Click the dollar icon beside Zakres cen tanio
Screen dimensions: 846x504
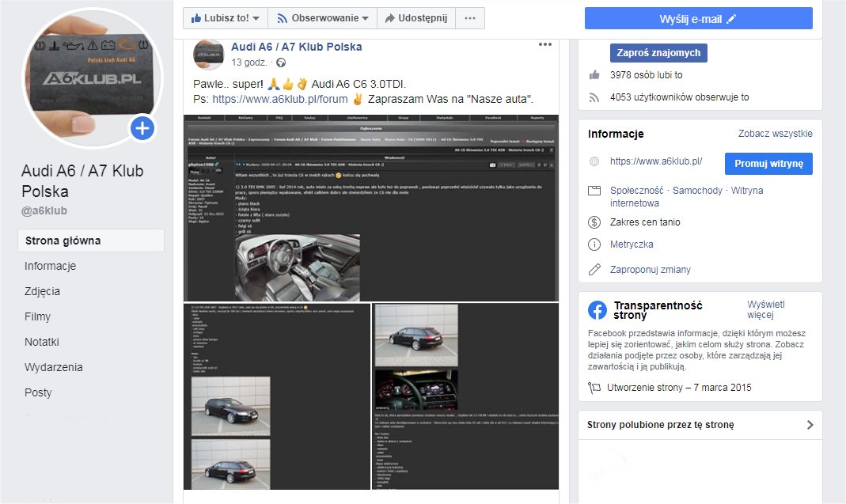tap(594, 222)
